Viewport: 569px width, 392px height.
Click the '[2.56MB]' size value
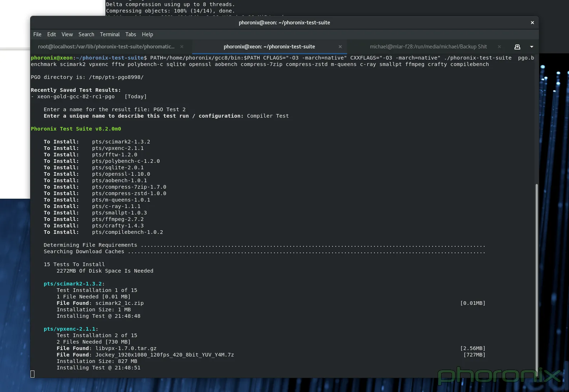point(473,348)
